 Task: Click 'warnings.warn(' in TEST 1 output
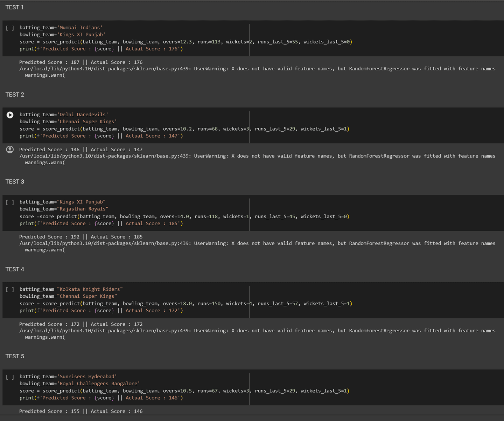pos(45,75)
